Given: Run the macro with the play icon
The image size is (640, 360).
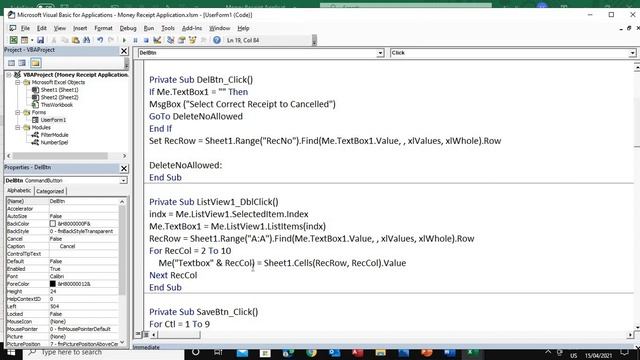Looking at the screenshot, I should 124,40.
